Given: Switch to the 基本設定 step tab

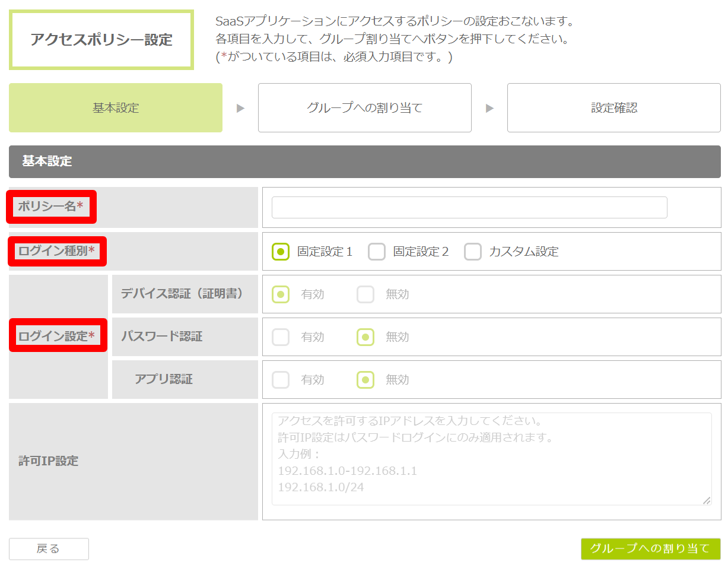Looking at the screenshot, I should pyautogui.click(x=116, y=108).
